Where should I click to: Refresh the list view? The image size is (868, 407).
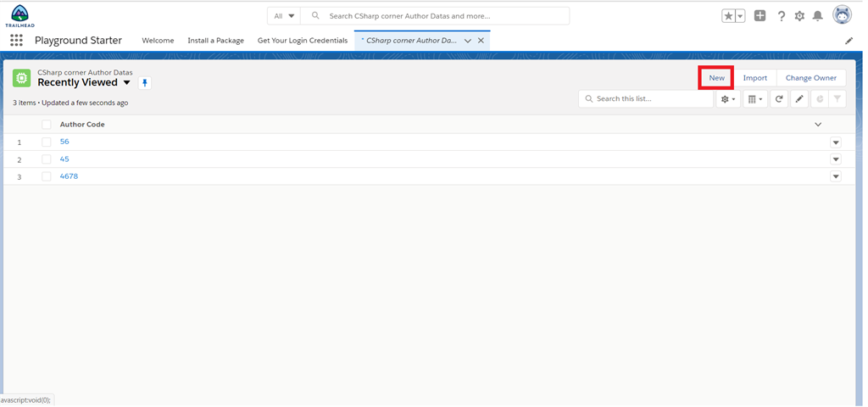(779, 99)
